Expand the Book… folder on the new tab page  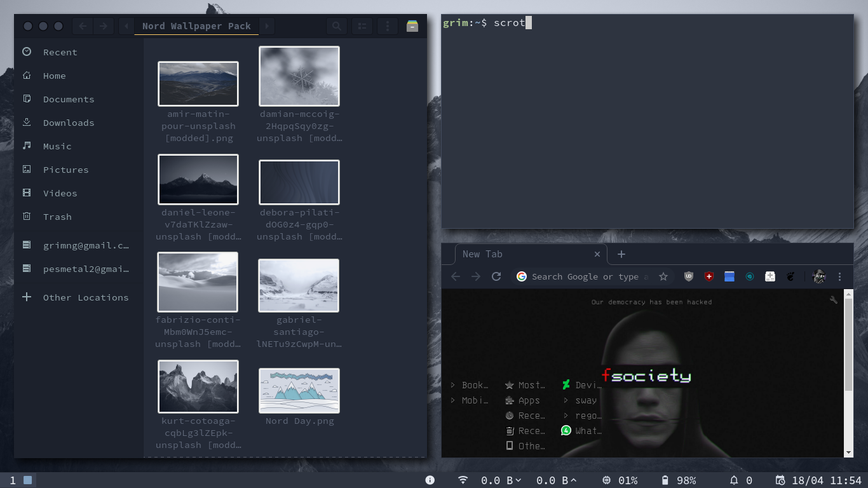tap(470, 385)
